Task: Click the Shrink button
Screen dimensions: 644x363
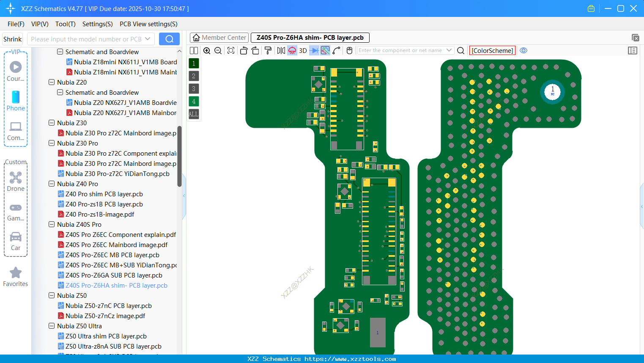Action: [12, 38]
